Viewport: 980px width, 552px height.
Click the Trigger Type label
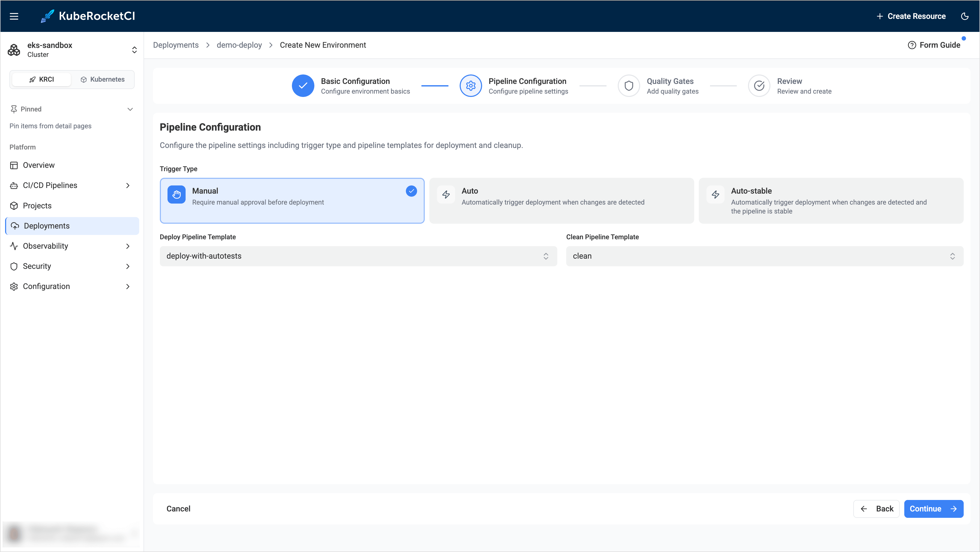(x=178, y=169)
